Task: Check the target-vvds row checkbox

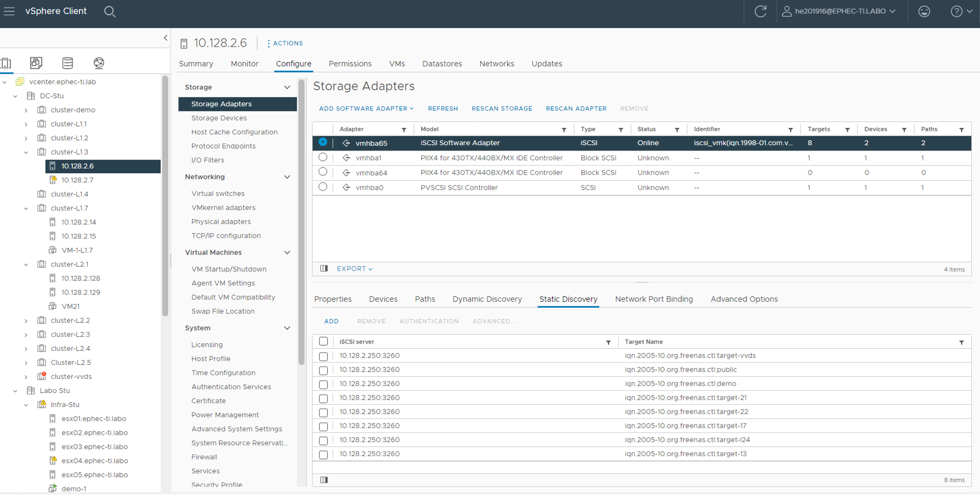Action: [x=323, y=356]
